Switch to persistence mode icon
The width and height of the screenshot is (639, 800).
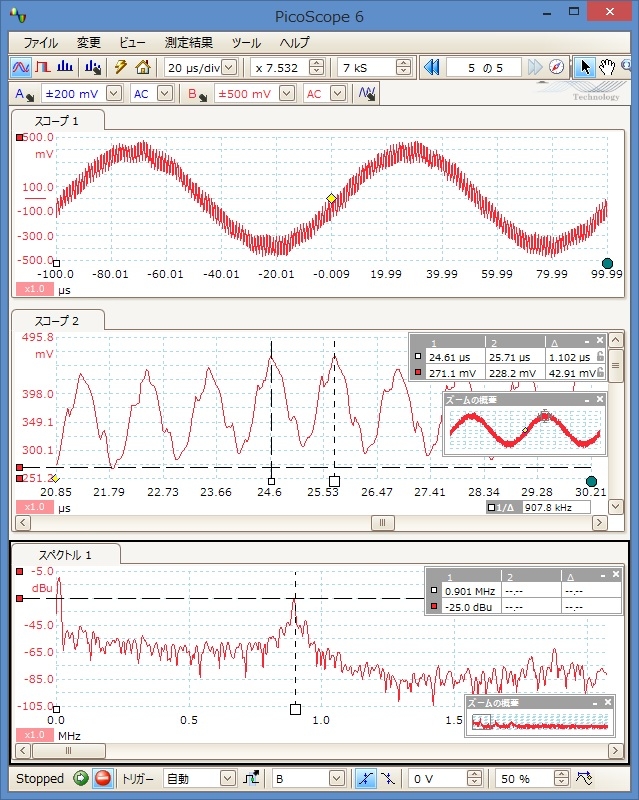tap(43, 67)
